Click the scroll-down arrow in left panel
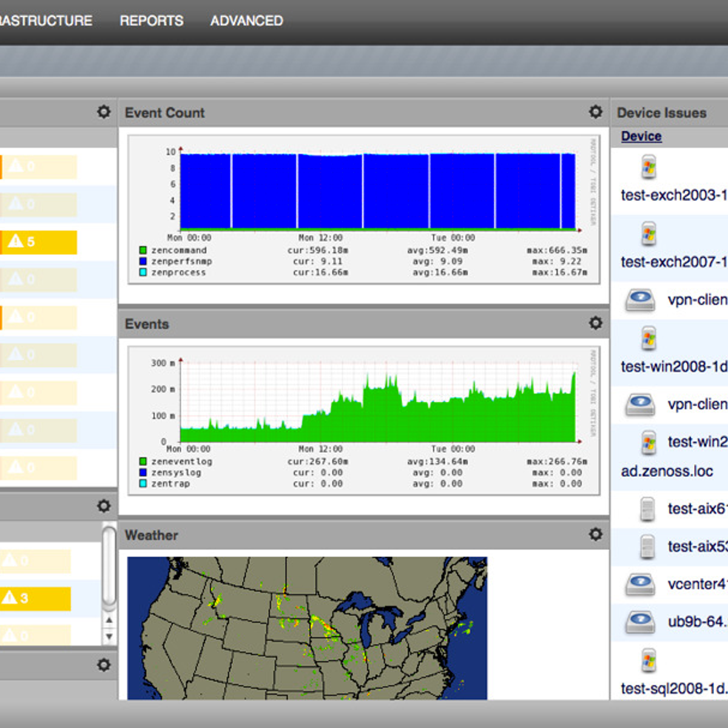728x728 pixels. tap(109, 636)
